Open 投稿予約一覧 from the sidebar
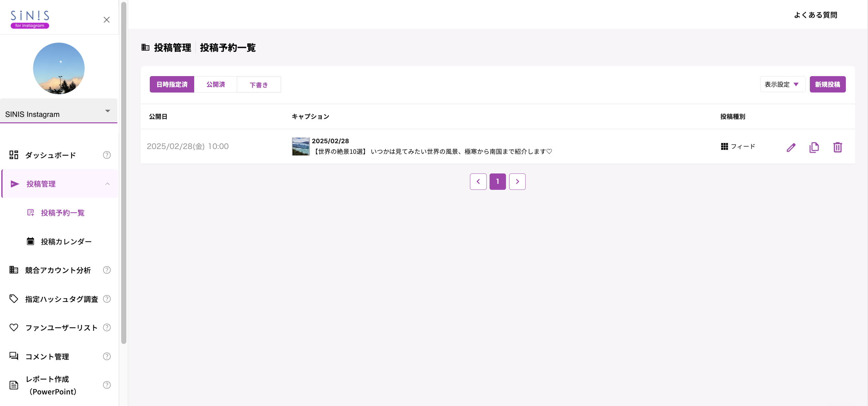Image resolution: width=868 pixels, height=406 pixels. click(x=63, y=213)
